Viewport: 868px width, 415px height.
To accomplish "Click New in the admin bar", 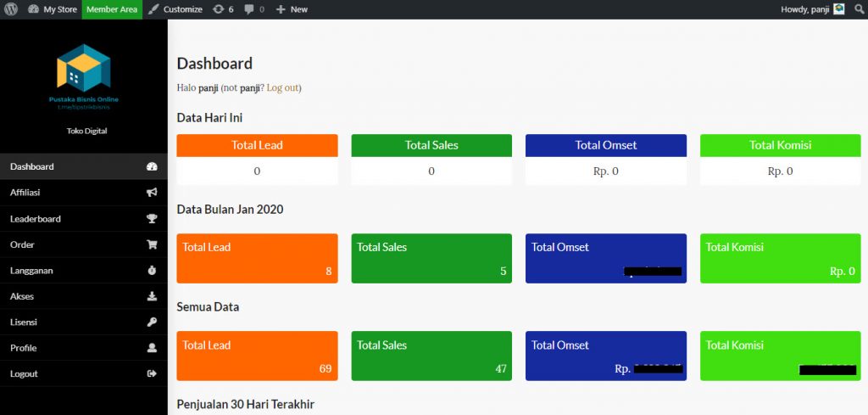I will coord(299,9).
